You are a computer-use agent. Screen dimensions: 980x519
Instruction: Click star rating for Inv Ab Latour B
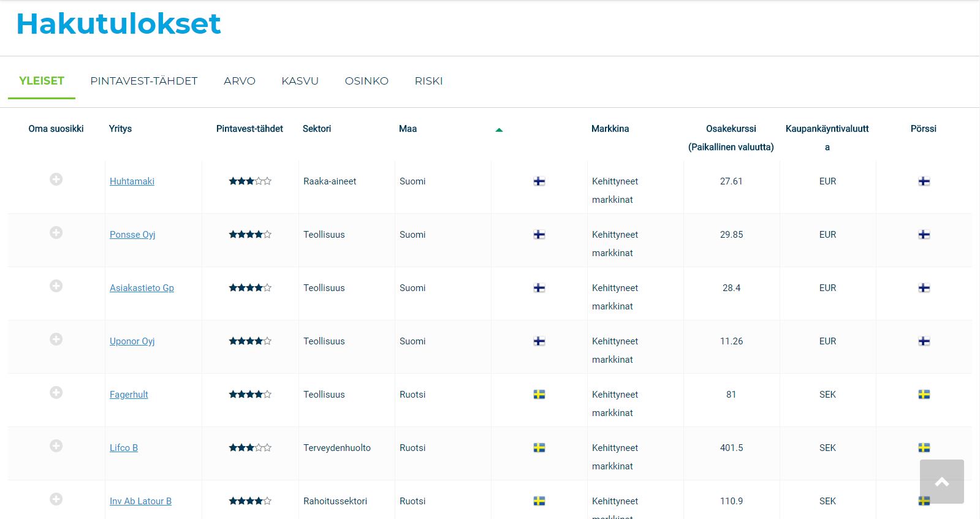pos(250,501)
